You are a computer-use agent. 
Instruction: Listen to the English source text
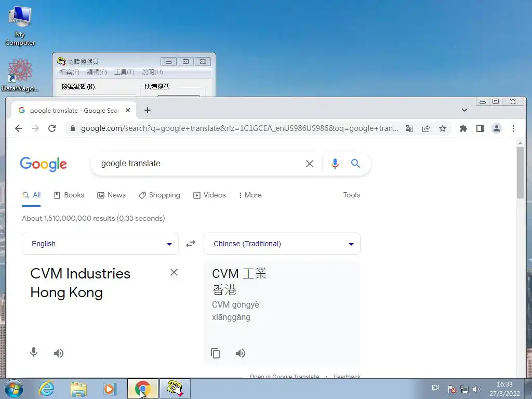(x=58, y=353)
